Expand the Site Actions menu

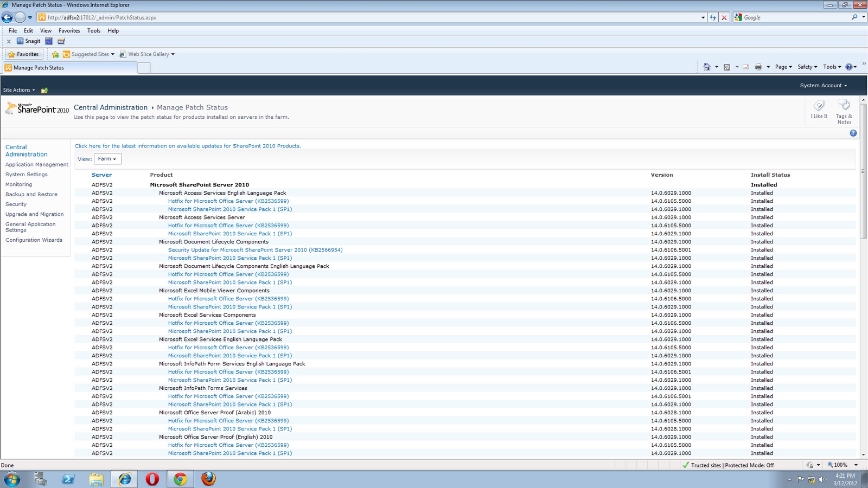tap(20, 89)
